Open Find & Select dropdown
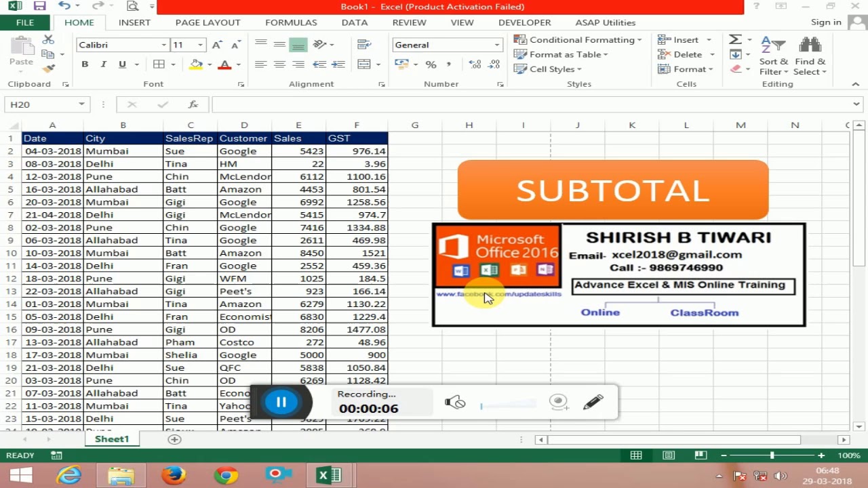This screenshot has height=488, width=868. 810,55
